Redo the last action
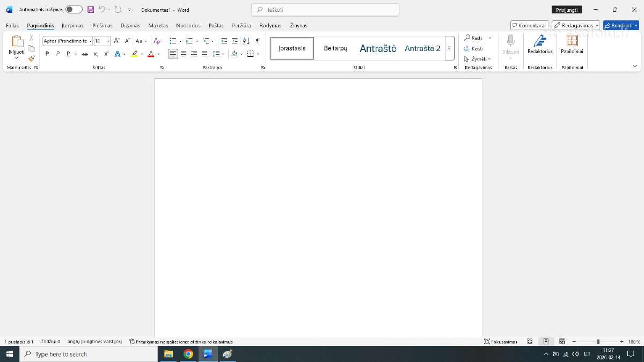644x362 pixels. coord(118,10)
